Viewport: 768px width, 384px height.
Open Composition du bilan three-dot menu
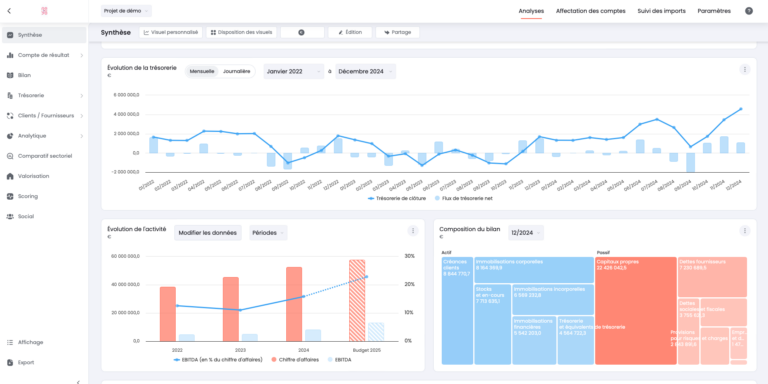[x=744, y=231]
